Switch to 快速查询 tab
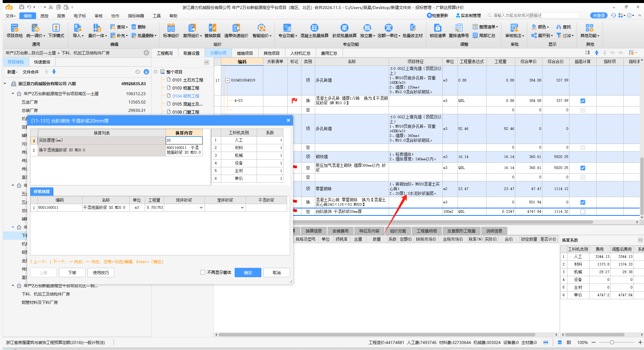 (x=42, y=62)
